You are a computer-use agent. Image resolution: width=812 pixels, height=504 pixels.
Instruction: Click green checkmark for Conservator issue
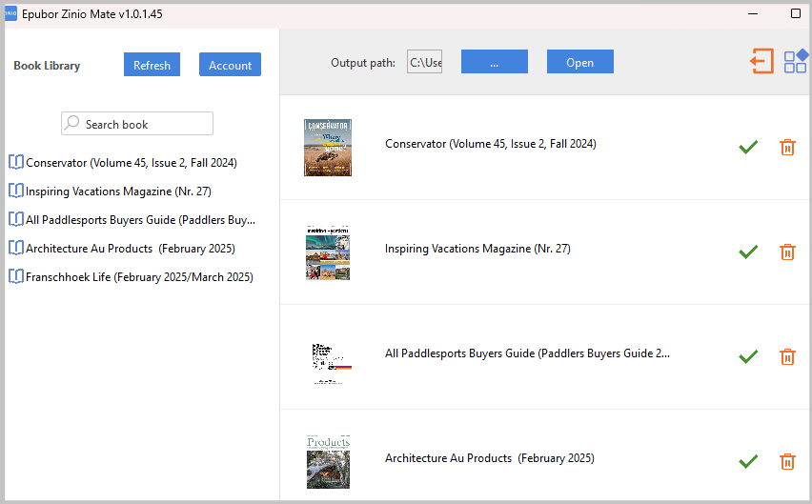tap(748, 148)
